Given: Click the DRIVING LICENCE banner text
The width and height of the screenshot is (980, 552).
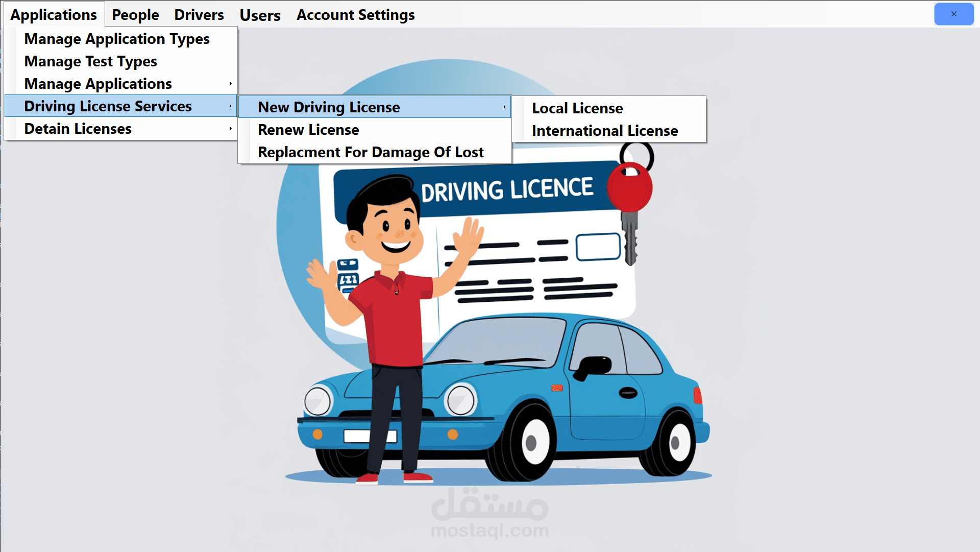Looking at the screenshot, I should pyautogui.click(x=507, y=190).
